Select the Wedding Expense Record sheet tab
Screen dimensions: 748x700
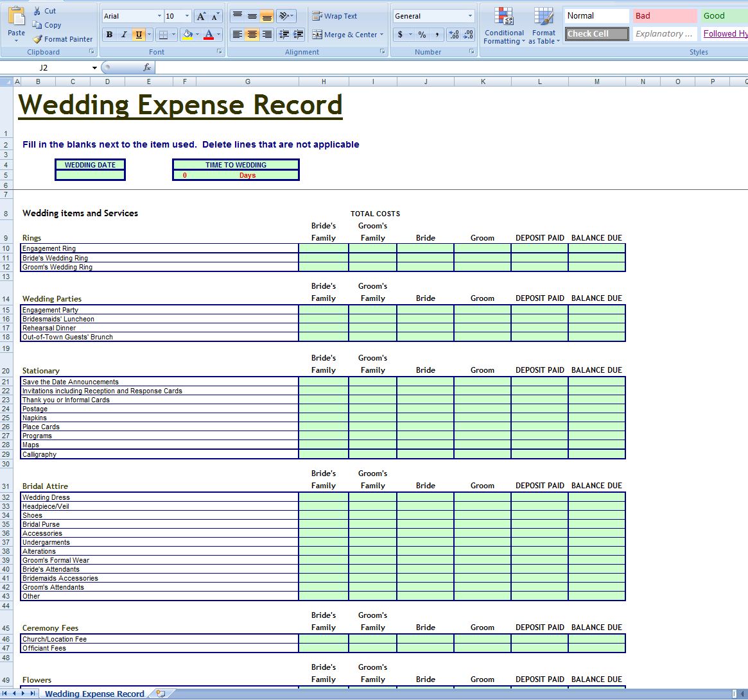[94, 694]
